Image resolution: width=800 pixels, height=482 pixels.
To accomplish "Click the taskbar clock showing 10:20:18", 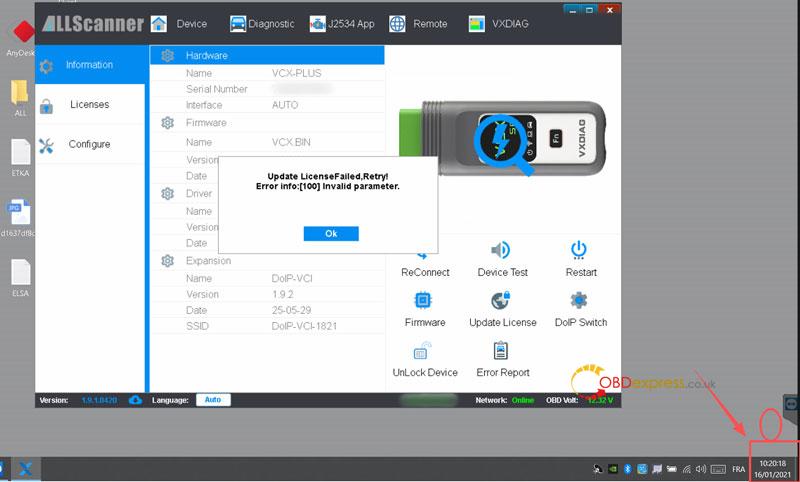I will 772,469.
